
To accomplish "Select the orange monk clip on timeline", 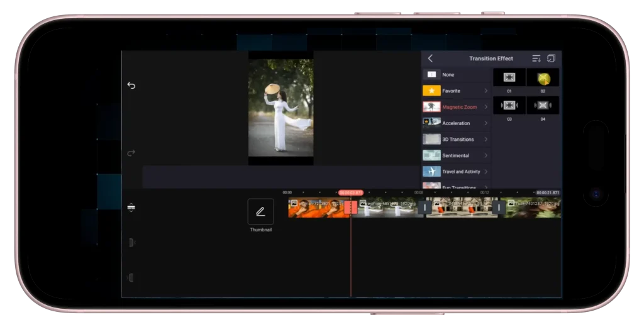I will coord(316,208).
